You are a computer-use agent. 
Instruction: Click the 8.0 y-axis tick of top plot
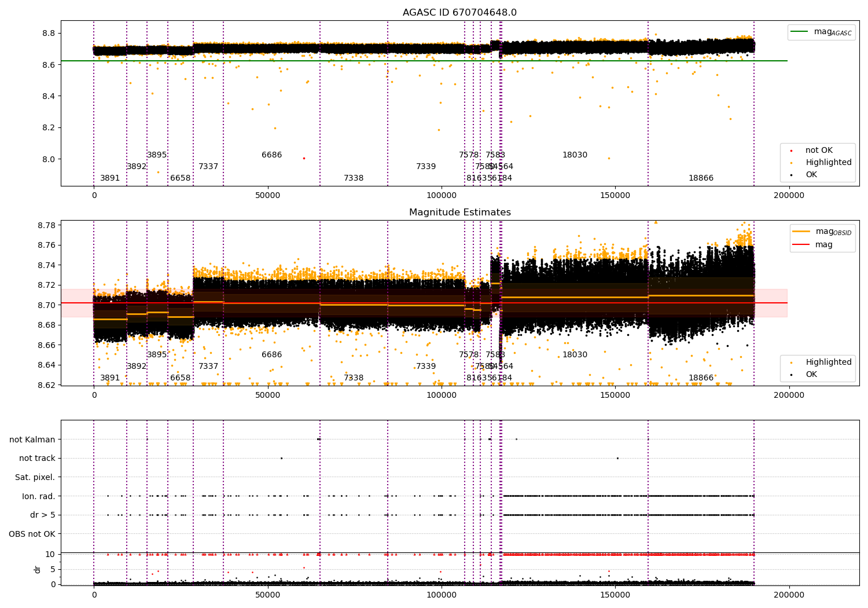49,159
